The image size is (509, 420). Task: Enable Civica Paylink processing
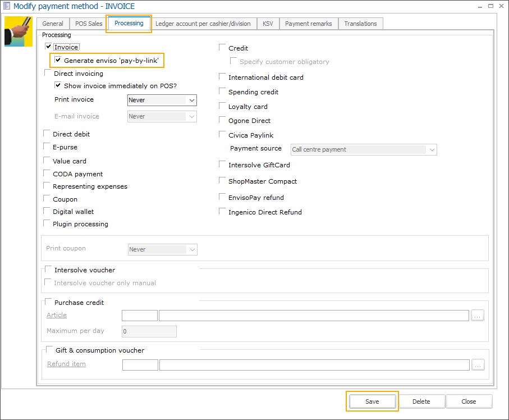pos(222,135)
